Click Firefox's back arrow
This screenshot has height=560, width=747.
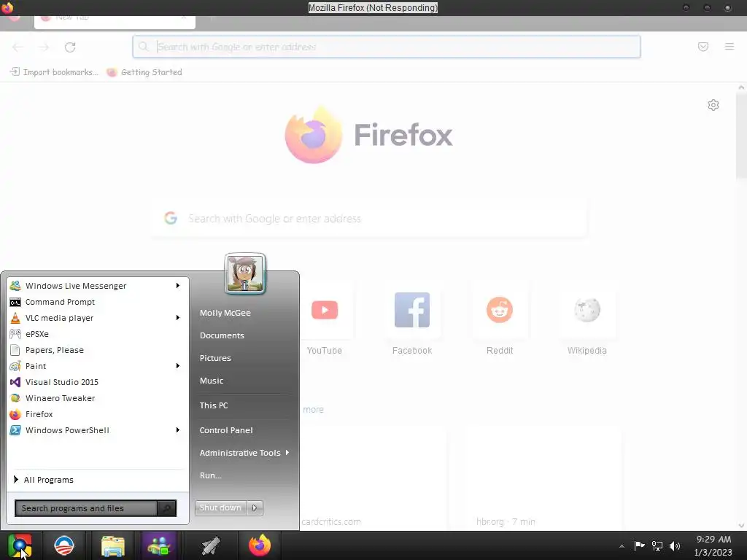18,47
